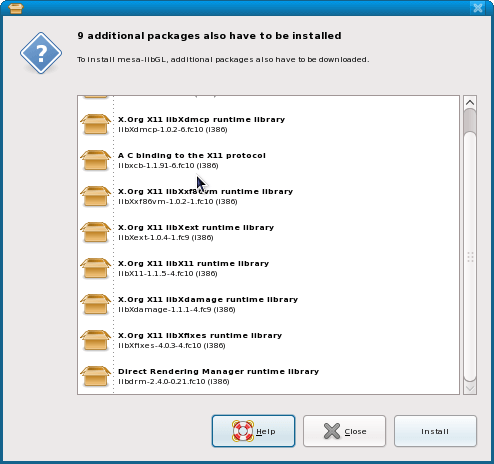Viewport: 494px width, 464px height.
Task: Select 'libxcb-1.1.91-6.fc10 (i386)' text
Action: pyautogui.click(x=168, y=165)
